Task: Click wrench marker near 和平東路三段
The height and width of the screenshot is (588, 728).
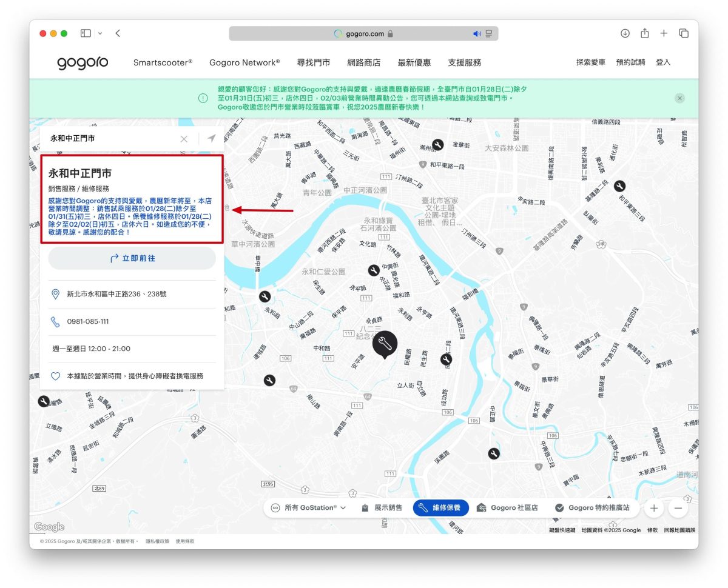Action: coord(619,186)
